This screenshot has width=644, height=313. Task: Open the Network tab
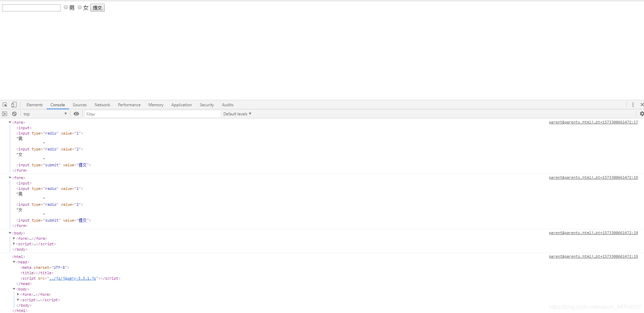coord(102,105)
